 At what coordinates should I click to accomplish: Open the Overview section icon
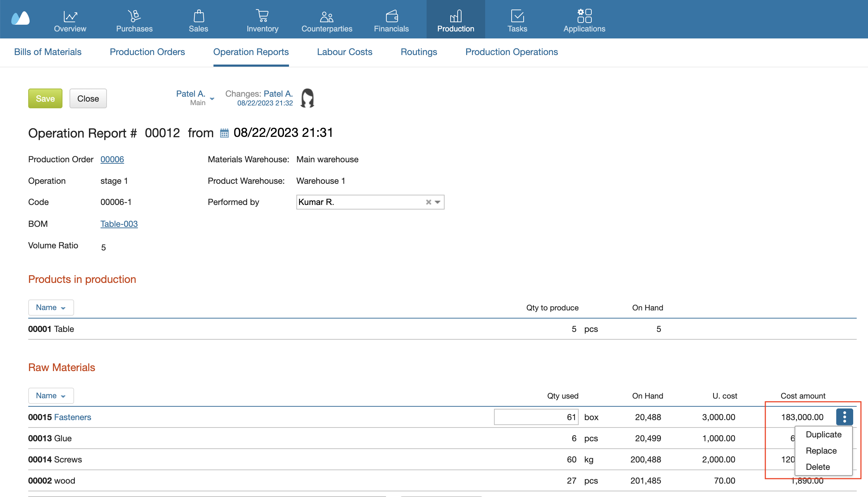[70, 16]
